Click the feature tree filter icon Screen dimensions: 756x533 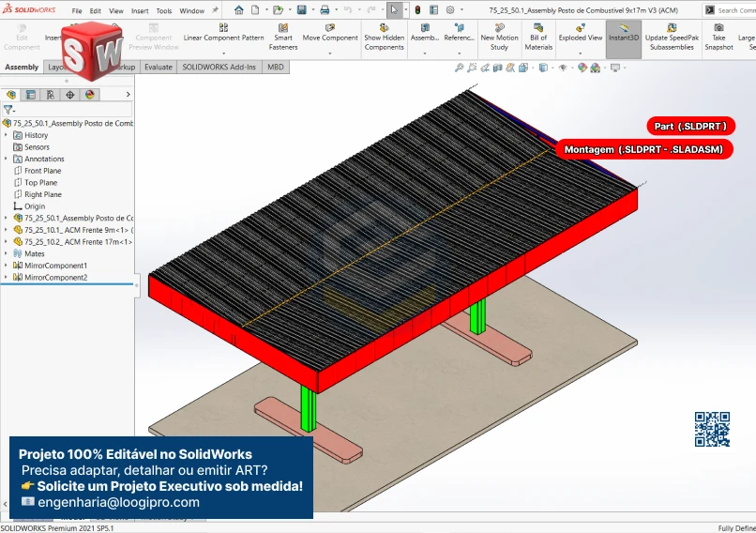coord(8,110)
